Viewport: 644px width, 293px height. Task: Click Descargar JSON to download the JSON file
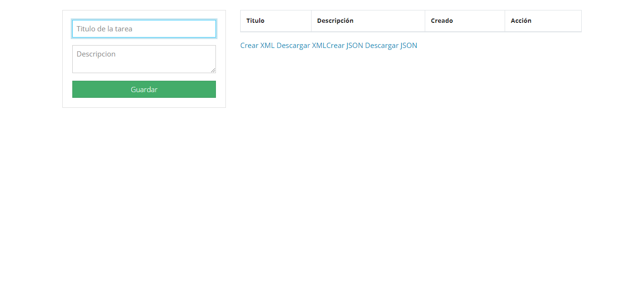point(391,45)
